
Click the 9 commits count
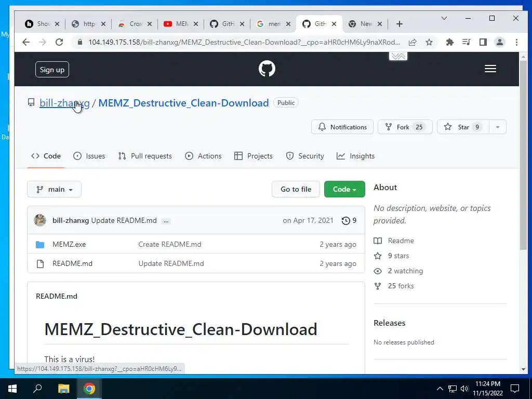pos(354,220)
